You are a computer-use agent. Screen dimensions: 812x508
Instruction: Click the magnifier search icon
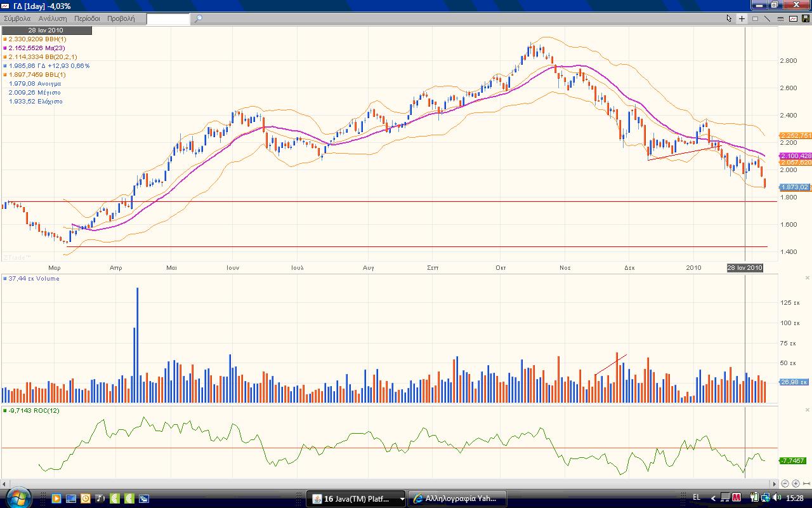coord(198,18)
